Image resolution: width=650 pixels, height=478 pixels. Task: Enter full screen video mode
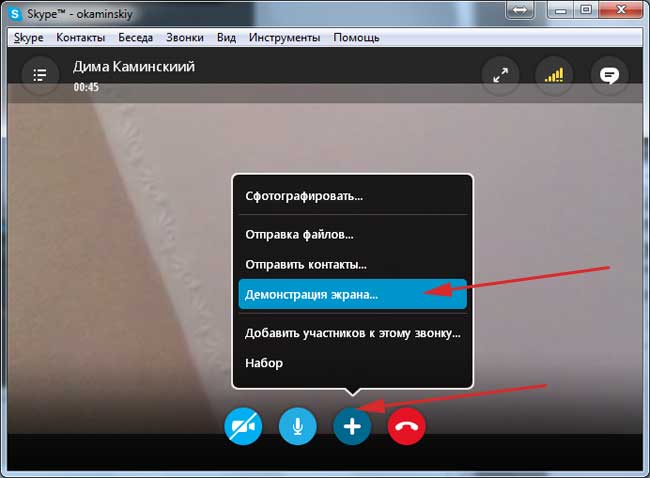pos(500,75)
